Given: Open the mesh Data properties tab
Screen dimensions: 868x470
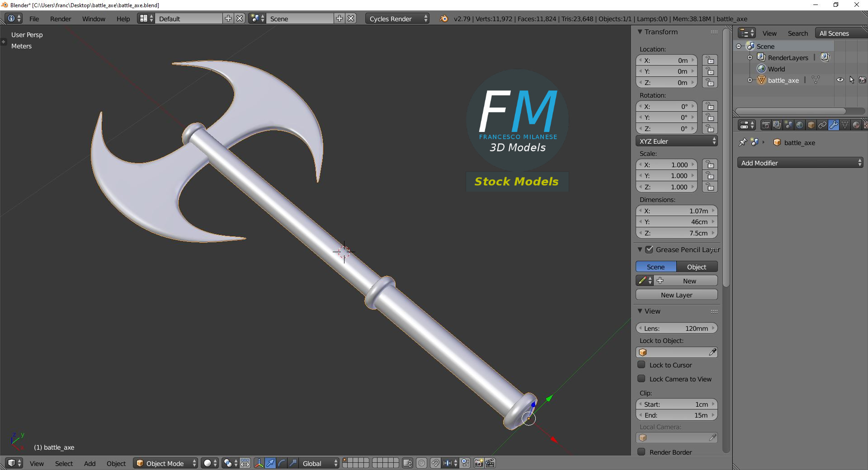Looking at the screenshot, I should 845,125.
